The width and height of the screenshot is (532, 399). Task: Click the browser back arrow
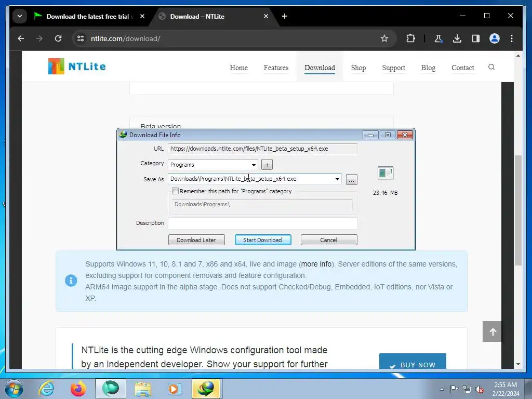coord(21,38)
